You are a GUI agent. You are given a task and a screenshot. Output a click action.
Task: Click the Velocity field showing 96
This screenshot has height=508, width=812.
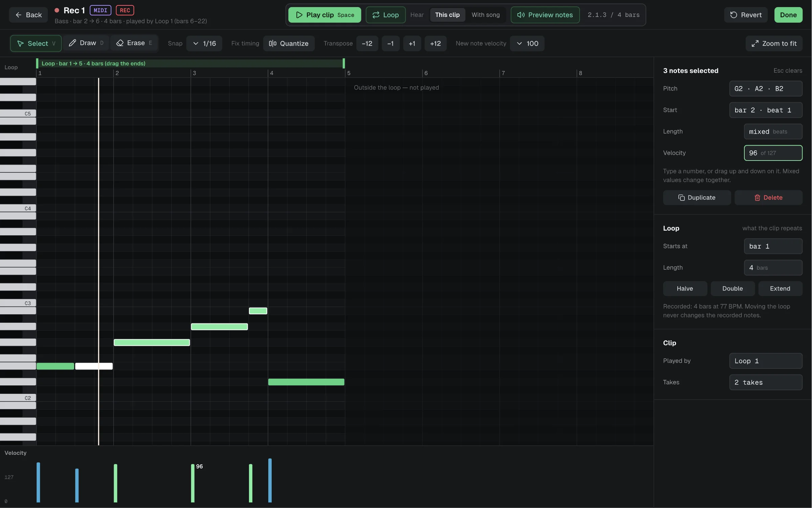coord(773,153)
